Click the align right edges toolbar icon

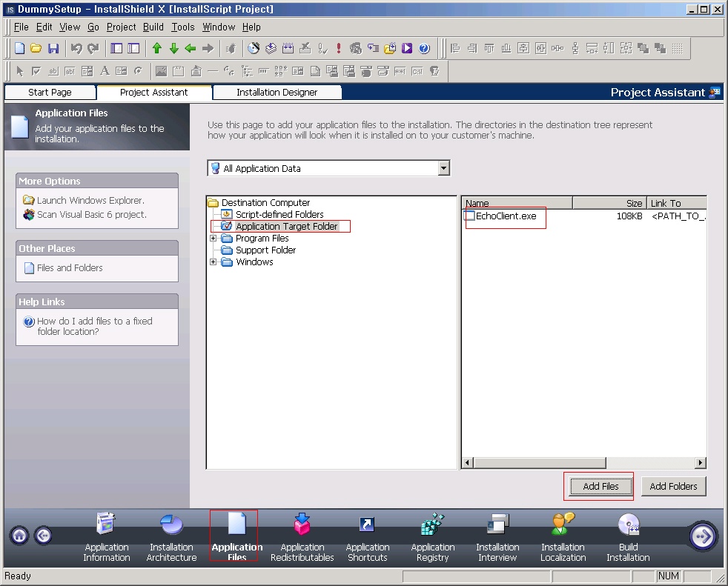point(472,48)
